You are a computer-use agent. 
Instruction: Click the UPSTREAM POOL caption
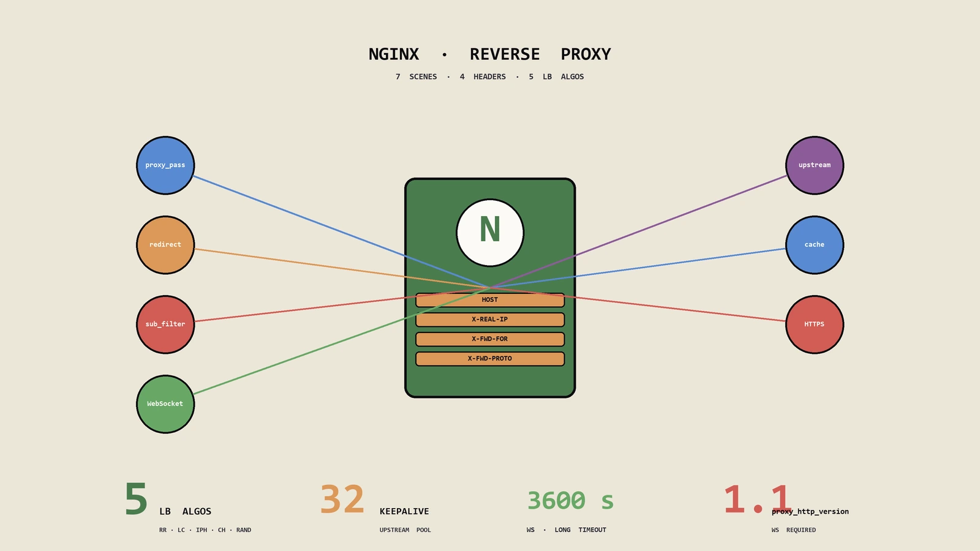[x=405, y=530]
